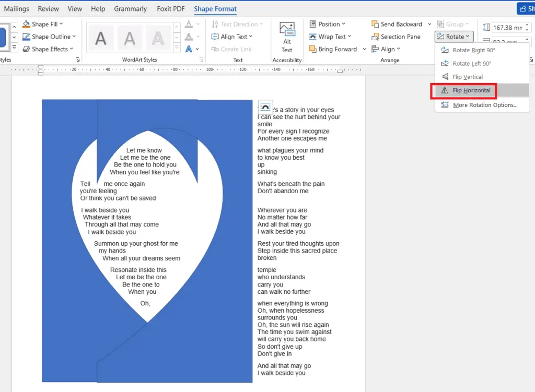Select the blue WordArt text fill icon
The image size is (535, 392).
[190, 49]
